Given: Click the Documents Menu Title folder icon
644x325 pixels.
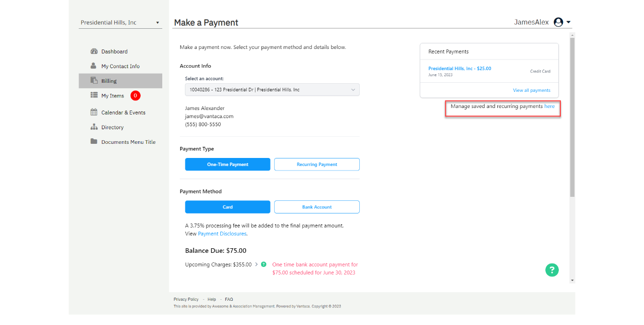Looking at the screenshot, I should (94, 142).
